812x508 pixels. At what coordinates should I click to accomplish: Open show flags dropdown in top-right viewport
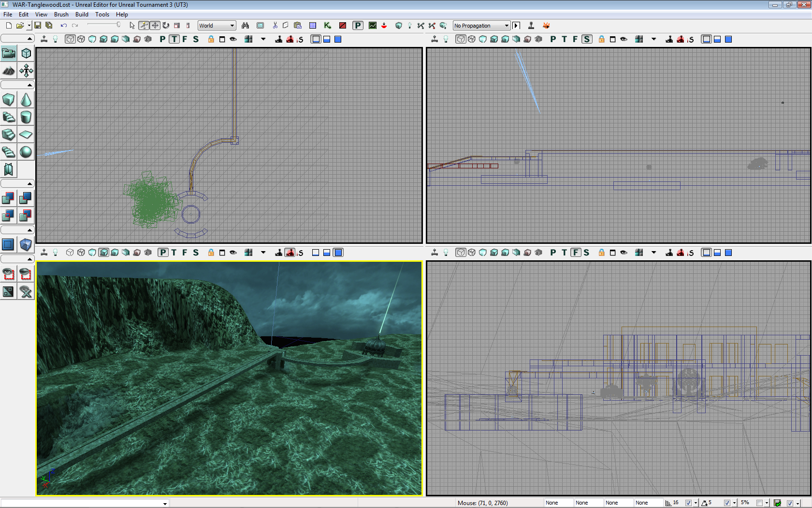coord(654,39)
